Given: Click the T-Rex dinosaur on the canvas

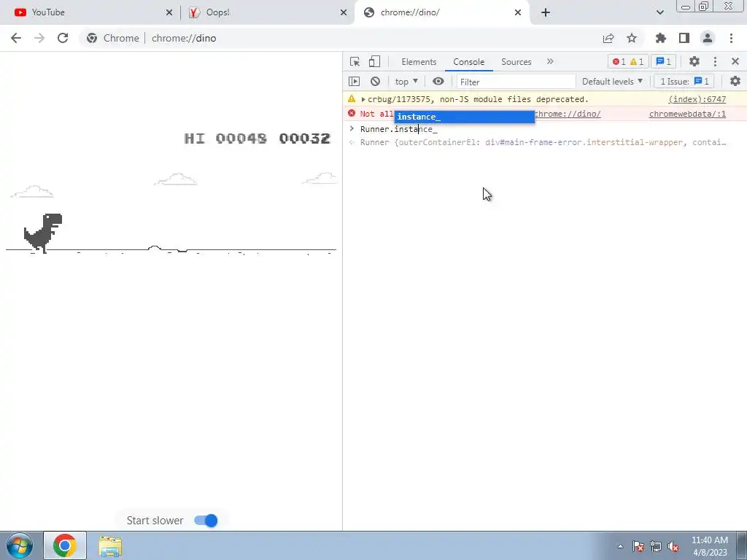Looking at the screenshot, I should [43, 233].
